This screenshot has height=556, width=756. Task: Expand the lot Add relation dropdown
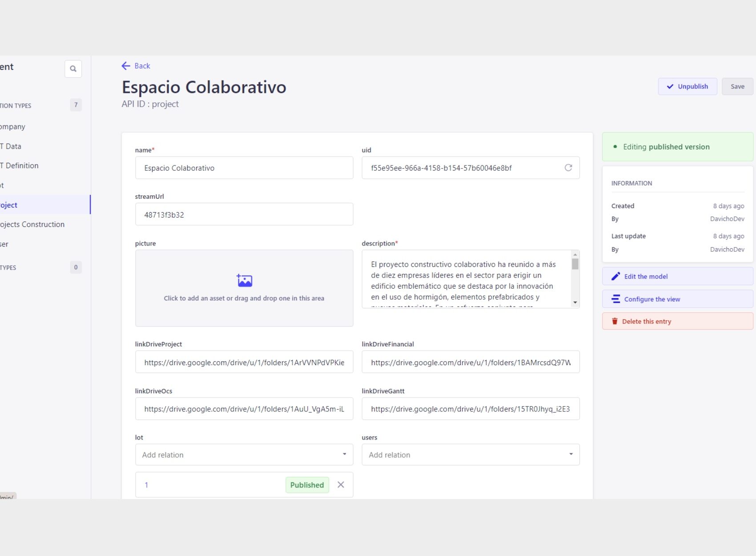click(x=344, y=454)
